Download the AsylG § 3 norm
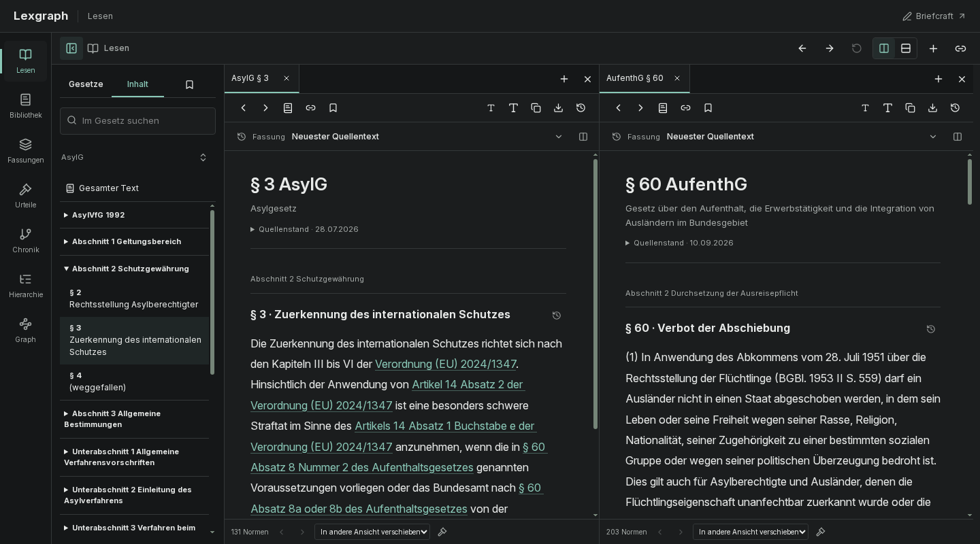Image resolution: width=980 pixels, height=544 pixels. point(558,108)
